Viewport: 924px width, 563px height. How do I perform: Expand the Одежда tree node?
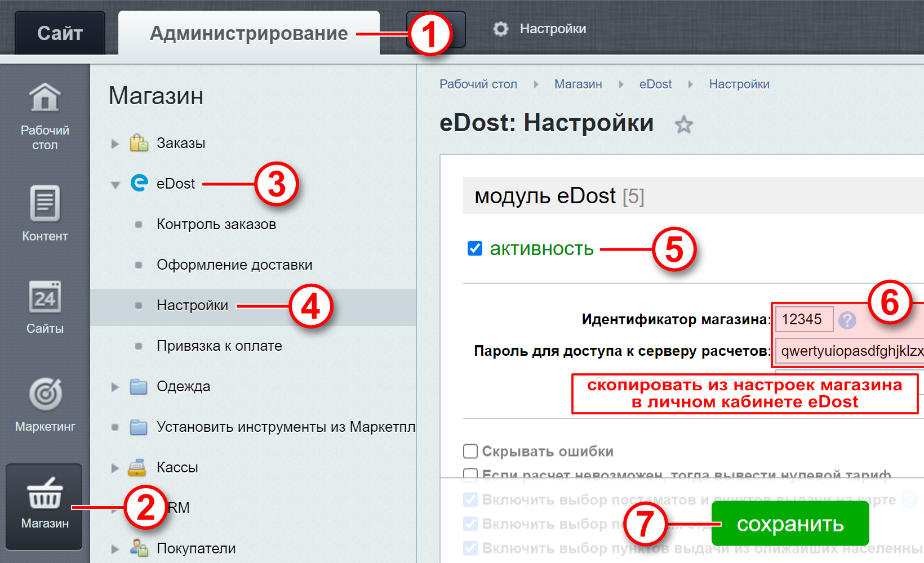click(115, 387)
